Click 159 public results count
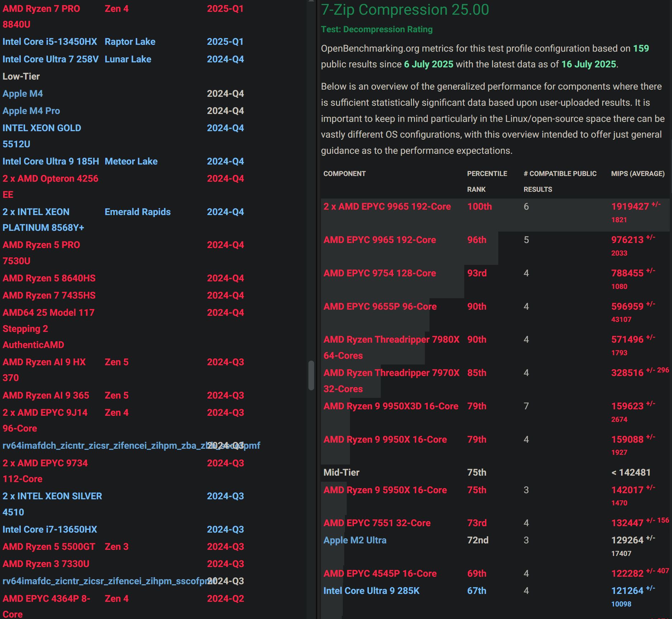672x619 pixels. [641, 48]
